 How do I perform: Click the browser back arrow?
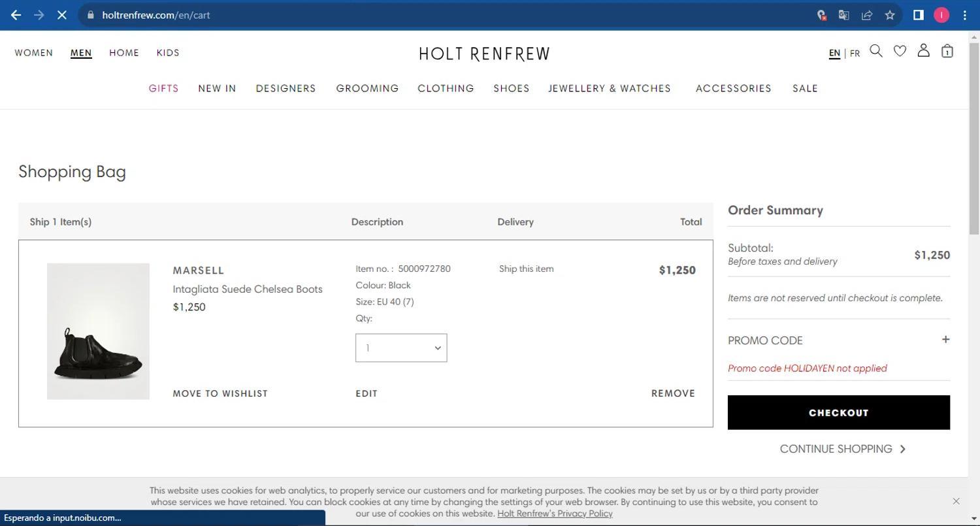tap(16, 15)
